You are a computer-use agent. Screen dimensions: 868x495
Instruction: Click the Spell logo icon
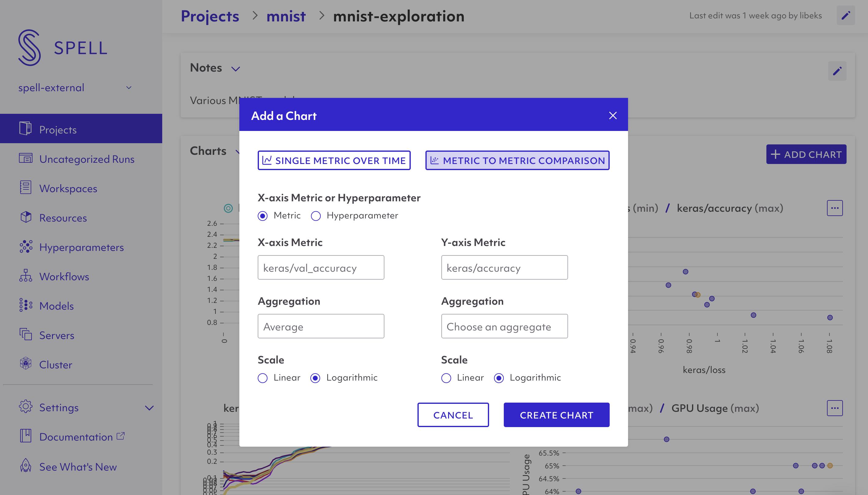tap(30, 48)
